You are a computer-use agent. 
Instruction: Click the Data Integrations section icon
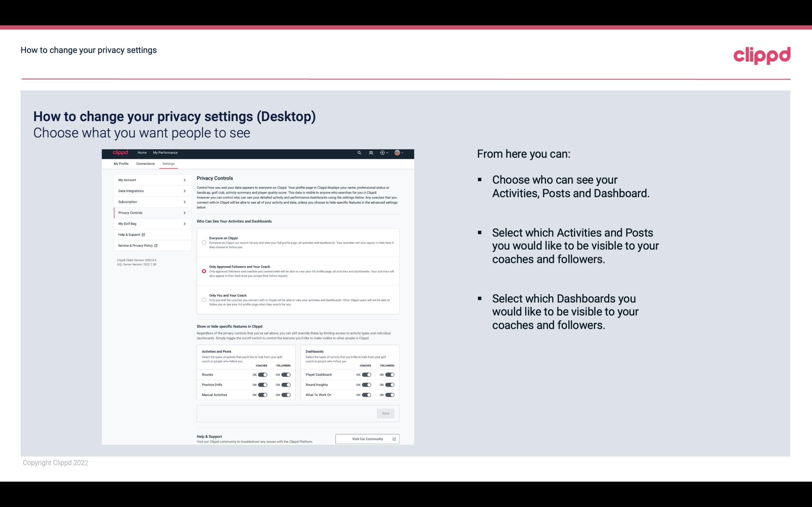tap(185, 191)
